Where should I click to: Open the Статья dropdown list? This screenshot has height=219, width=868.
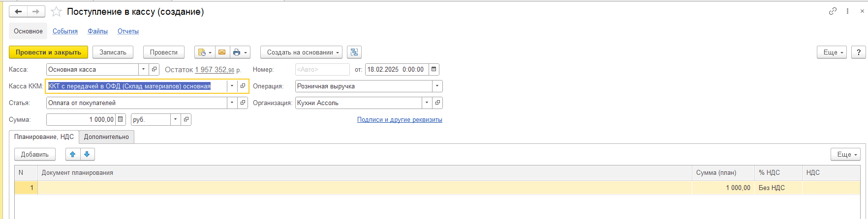pyautogui.click(x=232, y=103)
